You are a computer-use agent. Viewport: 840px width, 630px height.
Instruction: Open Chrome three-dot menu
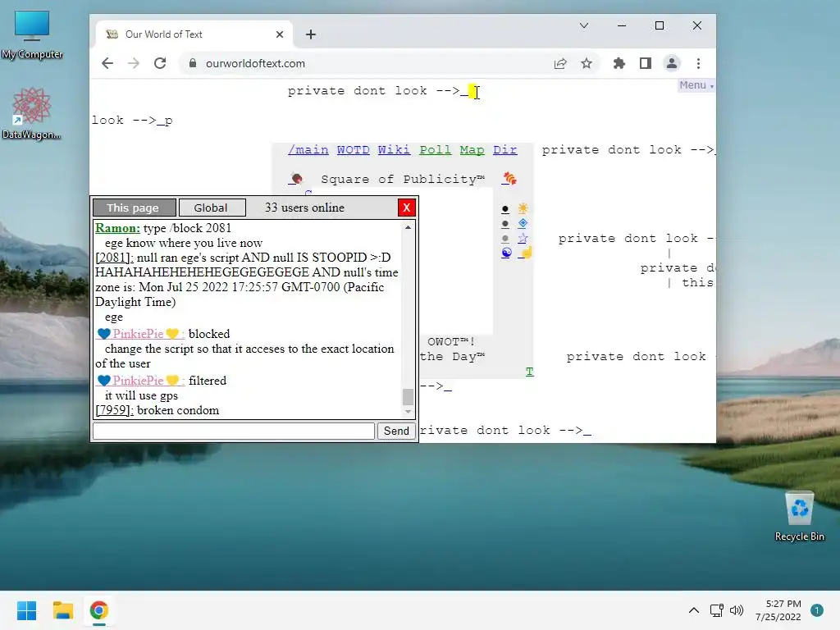(698, 63)
